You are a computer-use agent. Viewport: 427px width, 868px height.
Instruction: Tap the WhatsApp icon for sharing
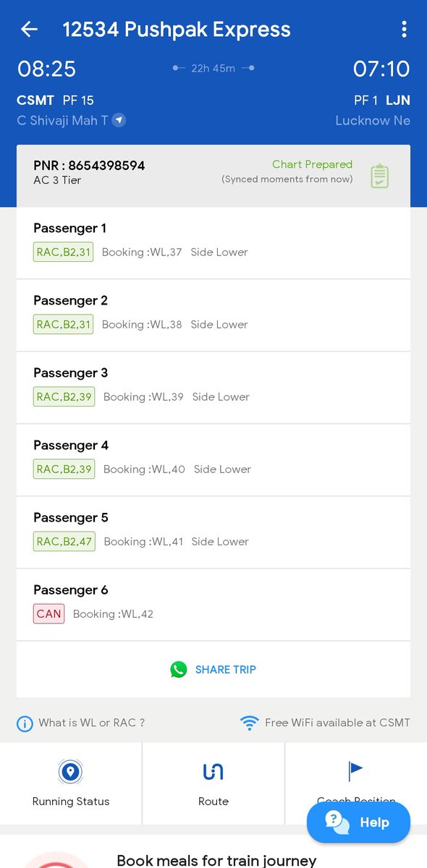coord(179,669)
